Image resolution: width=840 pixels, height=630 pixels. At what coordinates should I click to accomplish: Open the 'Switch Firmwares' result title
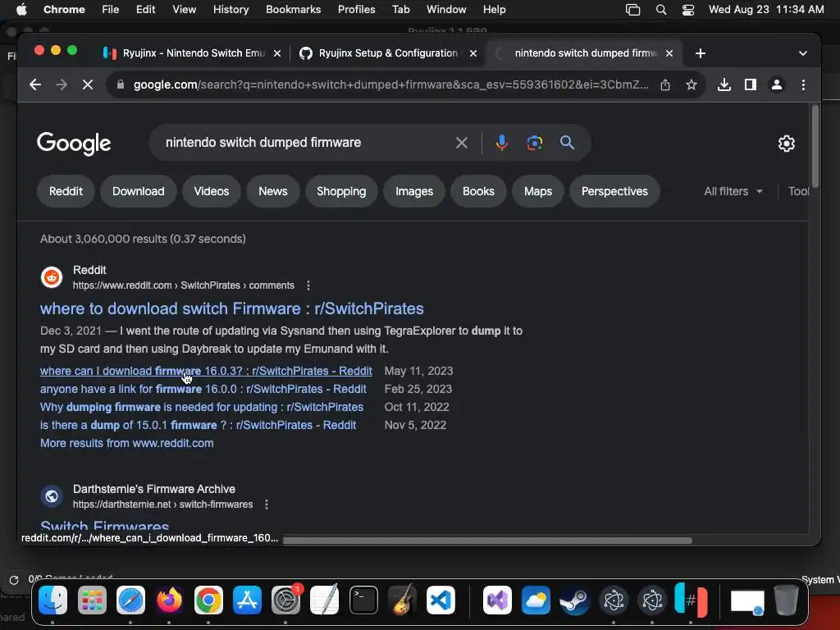[x=104, y=526]
